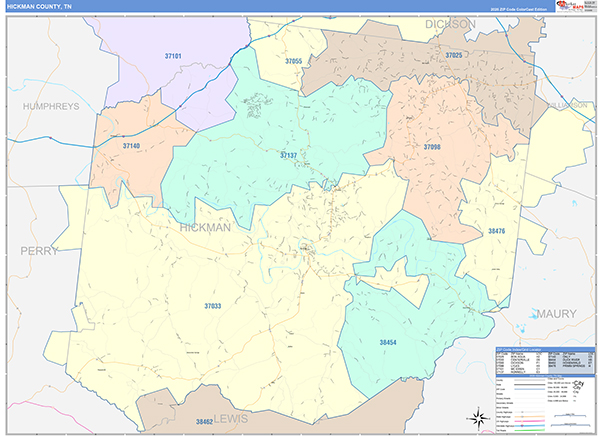Click the HICKMAN county label
Image resolution: width=600 pixels, height=436 pixels.
(x=205, y=228)
